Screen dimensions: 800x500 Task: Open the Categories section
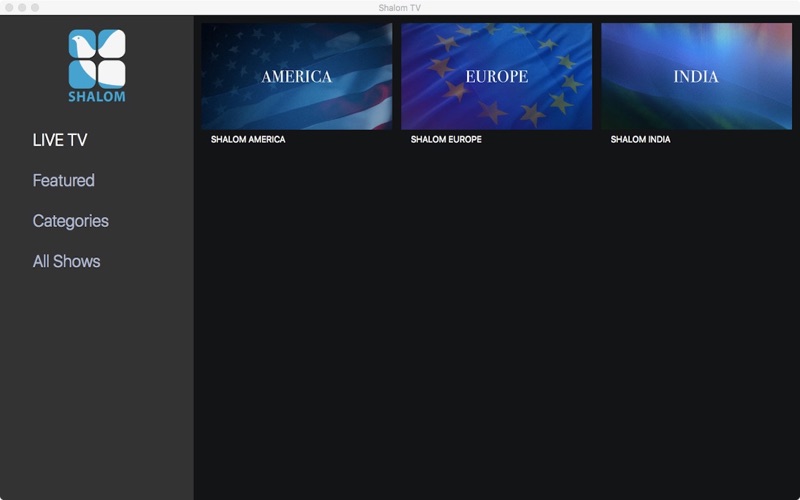point(70,221)
